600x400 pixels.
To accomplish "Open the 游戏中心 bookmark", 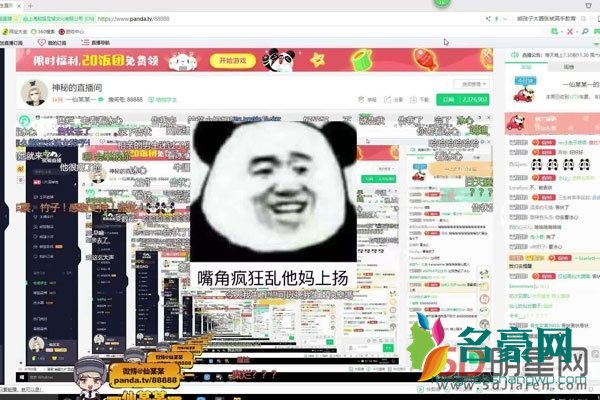I will (72, 31).
